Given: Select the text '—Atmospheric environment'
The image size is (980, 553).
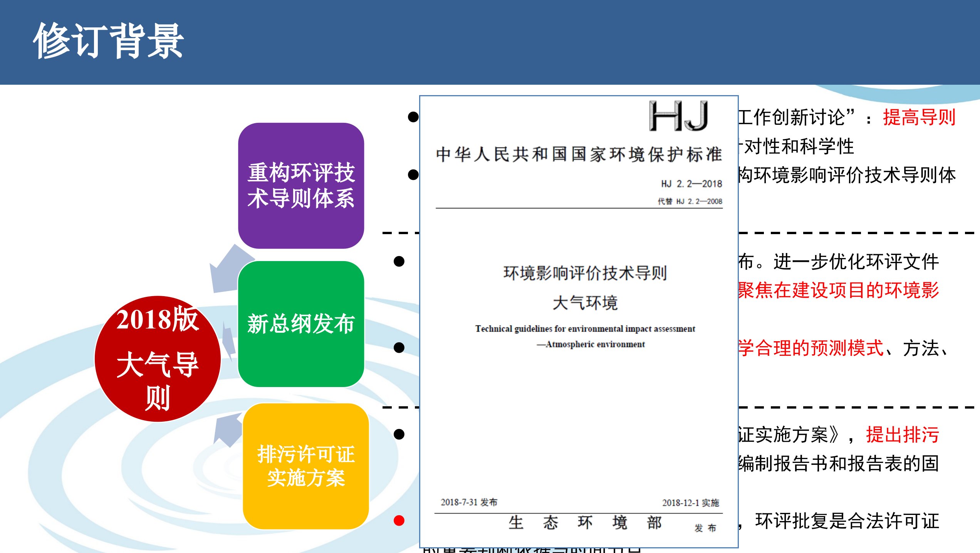Looking at the screenshot, I should point(591,344).
